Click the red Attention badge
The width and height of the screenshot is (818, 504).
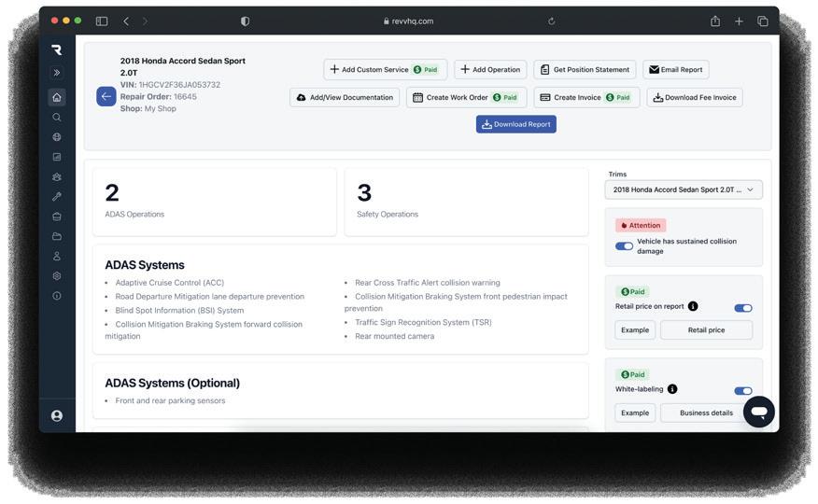click(640, 225)
